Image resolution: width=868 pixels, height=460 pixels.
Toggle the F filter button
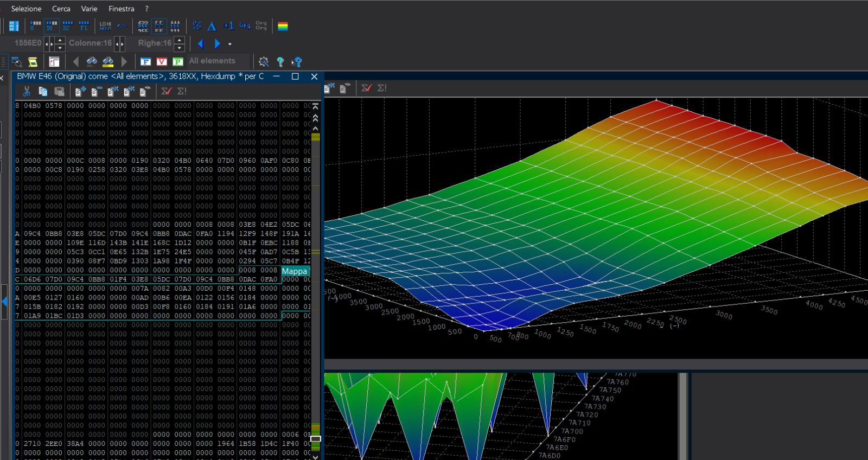pos(145,61)
